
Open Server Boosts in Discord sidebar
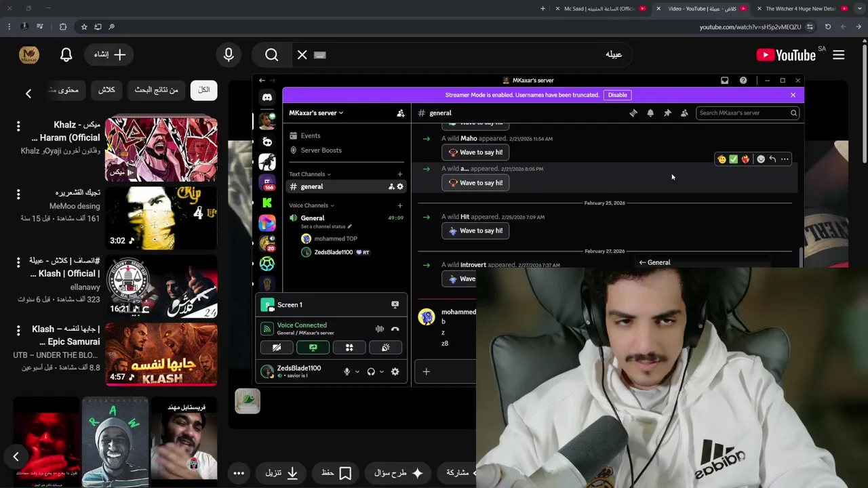(x=346, y=150)
